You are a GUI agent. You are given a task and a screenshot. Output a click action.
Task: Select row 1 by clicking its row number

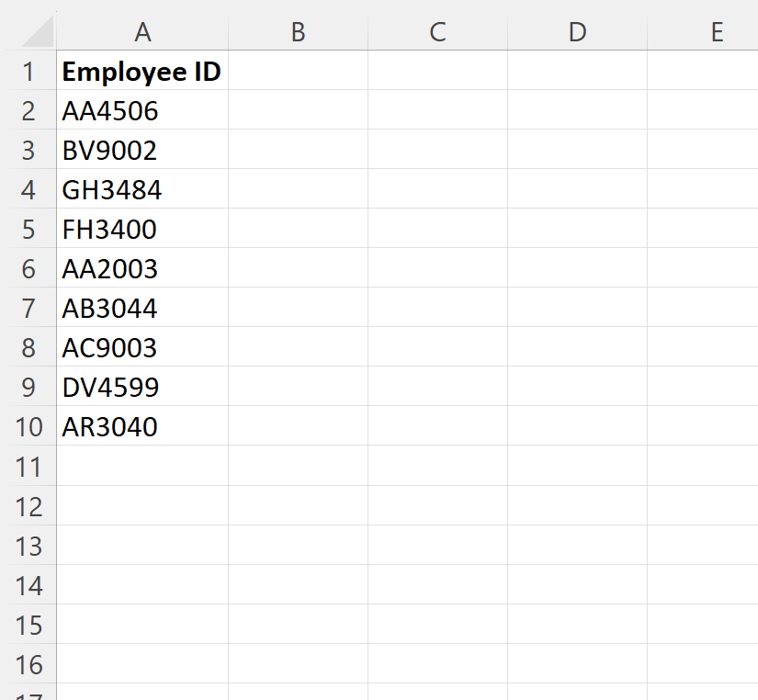(29, 71)
